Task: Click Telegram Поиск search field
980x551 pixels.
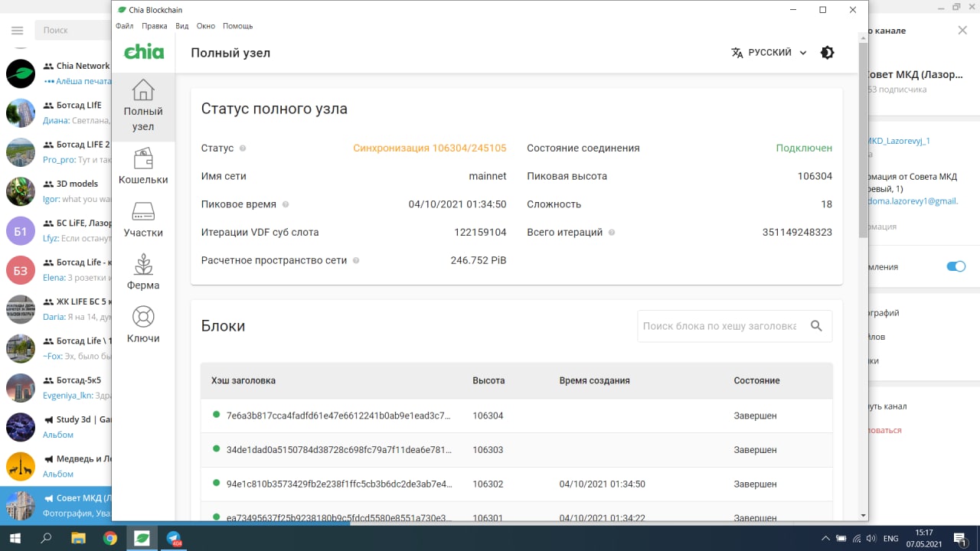Action: [73, 30]
